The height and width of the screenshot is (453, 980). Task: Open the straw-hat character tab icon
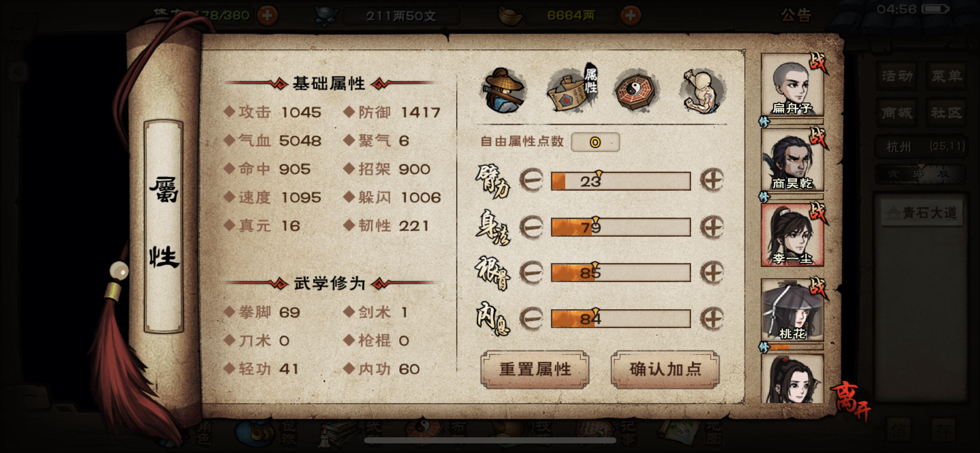[x=503, y=90]
